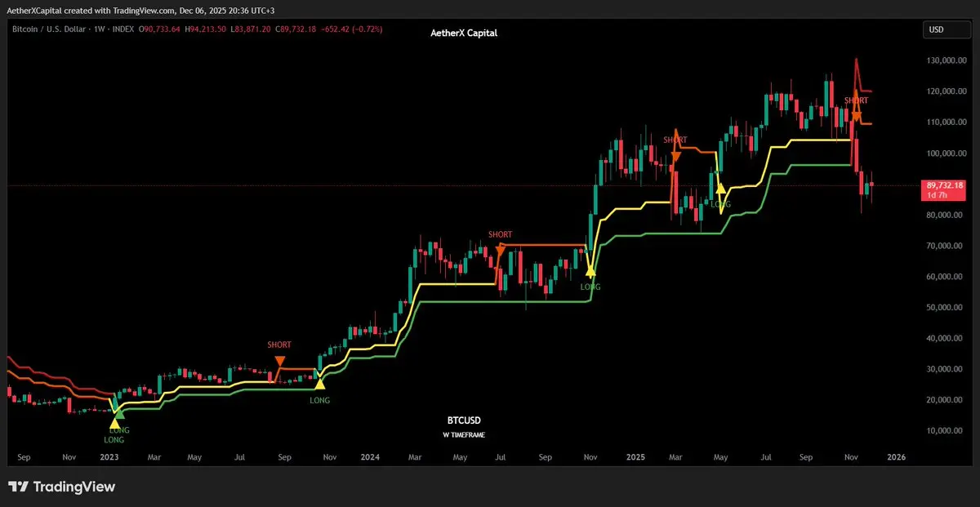Click the SHORT text above July 2024 marker
The image size is (980, 507).
(501, 235)
